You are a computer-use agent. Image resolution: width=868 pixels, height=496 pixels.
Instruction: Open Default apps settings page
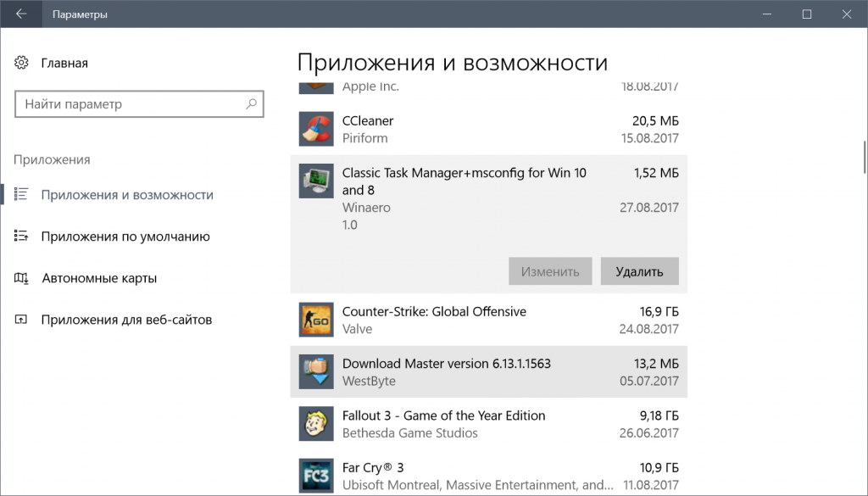click(125, 237)
